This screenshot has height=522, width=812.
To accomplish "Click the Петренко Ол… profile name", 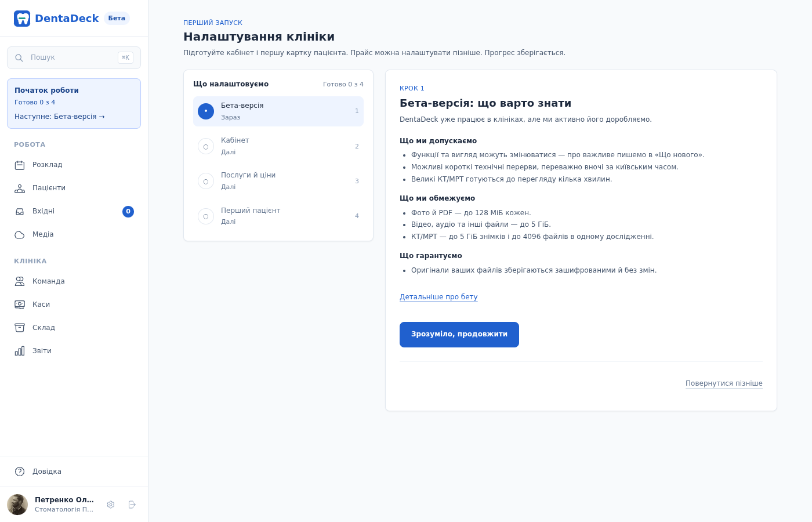I will 64,500.
